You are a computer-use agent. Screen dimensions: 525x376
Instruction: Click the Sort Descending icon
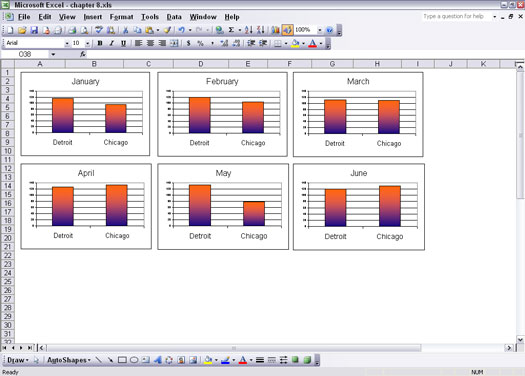click(260, 30)
